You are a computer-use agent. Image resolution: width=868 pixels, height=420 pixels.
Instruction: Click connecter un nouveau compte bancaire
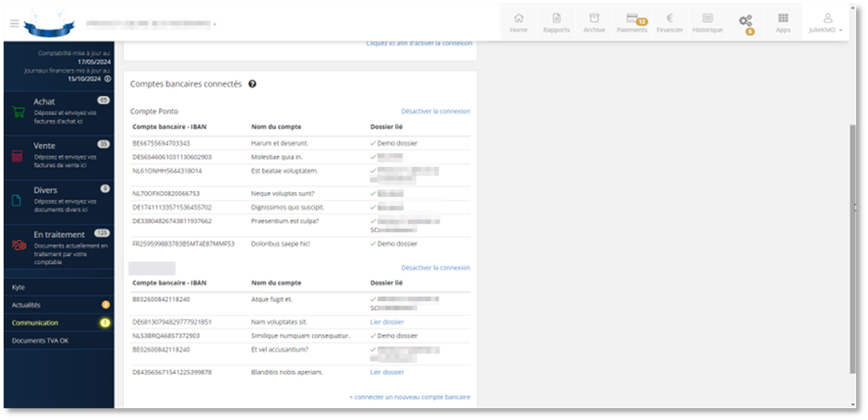click(410, 397)
